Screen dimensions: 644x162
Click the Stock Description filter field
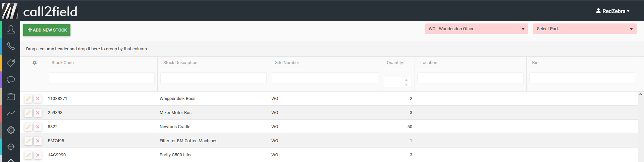213,78
